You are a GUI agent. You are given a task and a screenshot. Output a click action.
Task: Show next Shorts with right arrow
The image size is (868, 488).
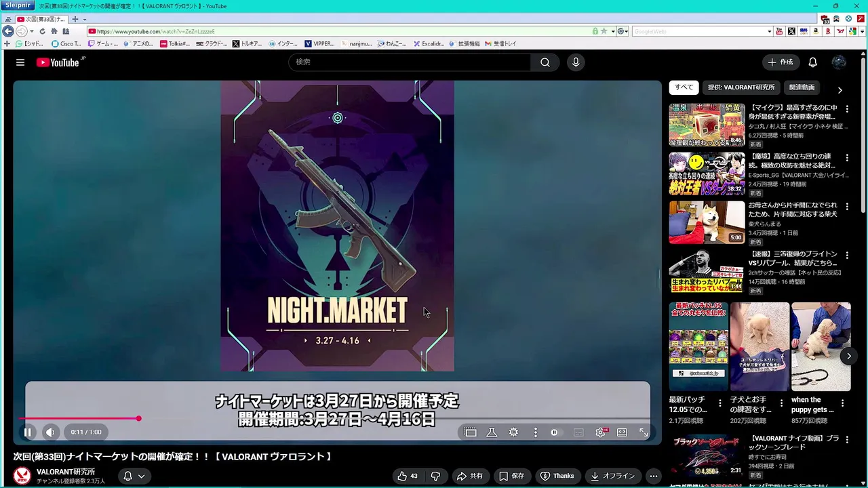848,356
